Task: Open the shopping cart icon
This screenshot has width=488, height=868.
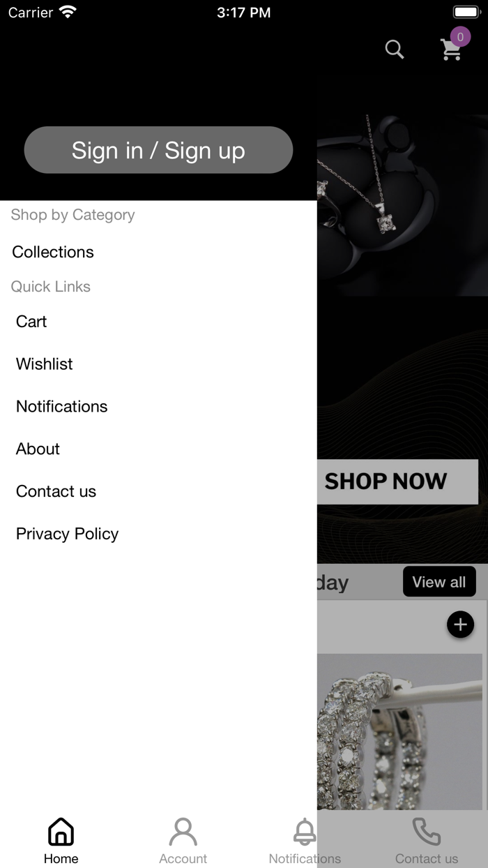Action: (451, 50)
